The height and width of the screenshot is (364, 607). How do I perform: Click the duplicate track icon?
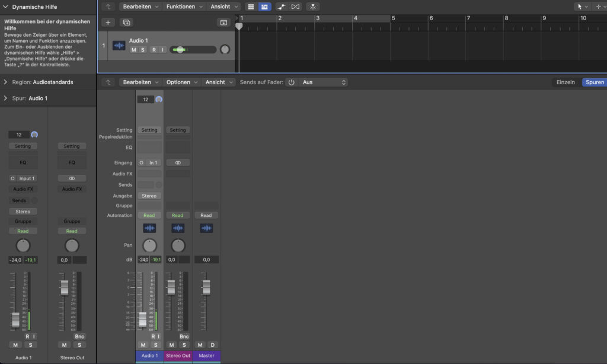127,23
